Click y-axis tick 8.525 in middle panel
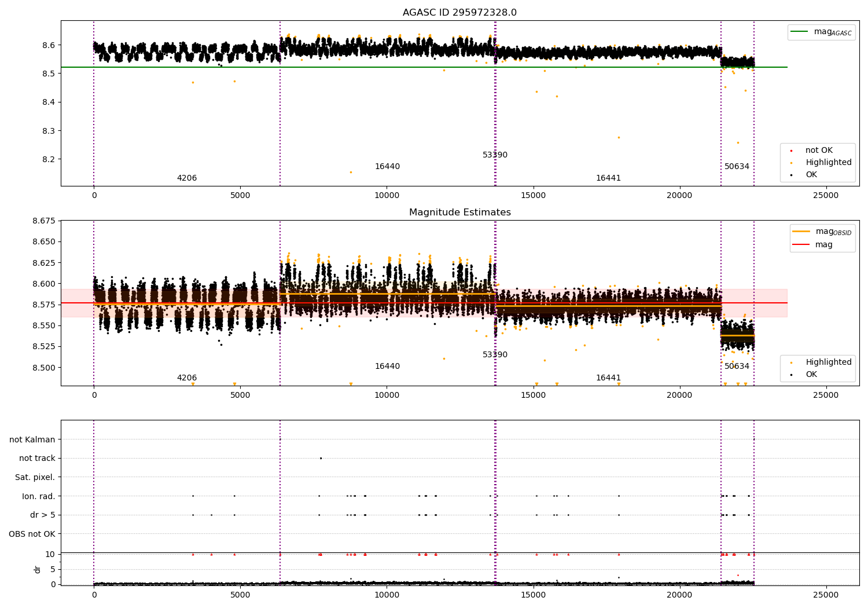This screenshot has width=868, height=608. point(44,347)
